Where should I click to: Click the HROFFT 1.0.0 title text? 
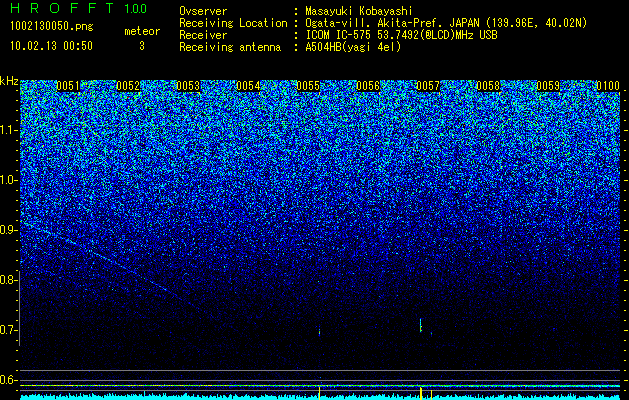(79, 8)
